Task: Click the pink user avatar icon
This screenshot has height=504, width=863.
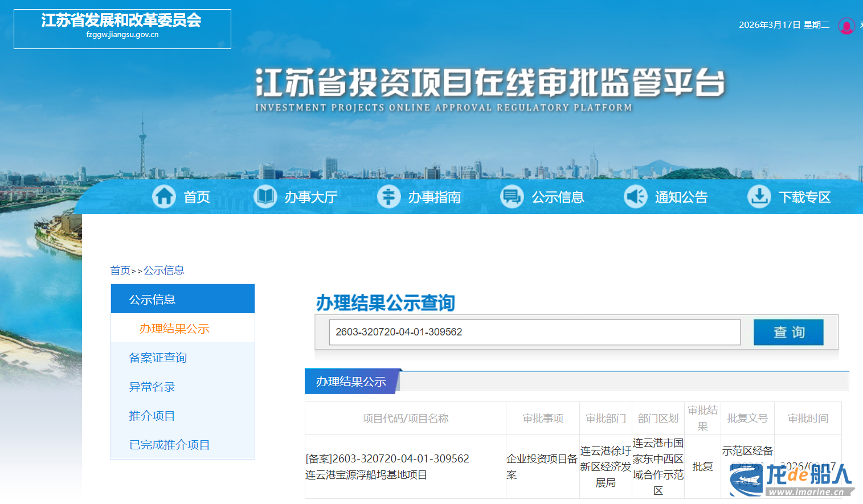Action: [x=846, y=26]
